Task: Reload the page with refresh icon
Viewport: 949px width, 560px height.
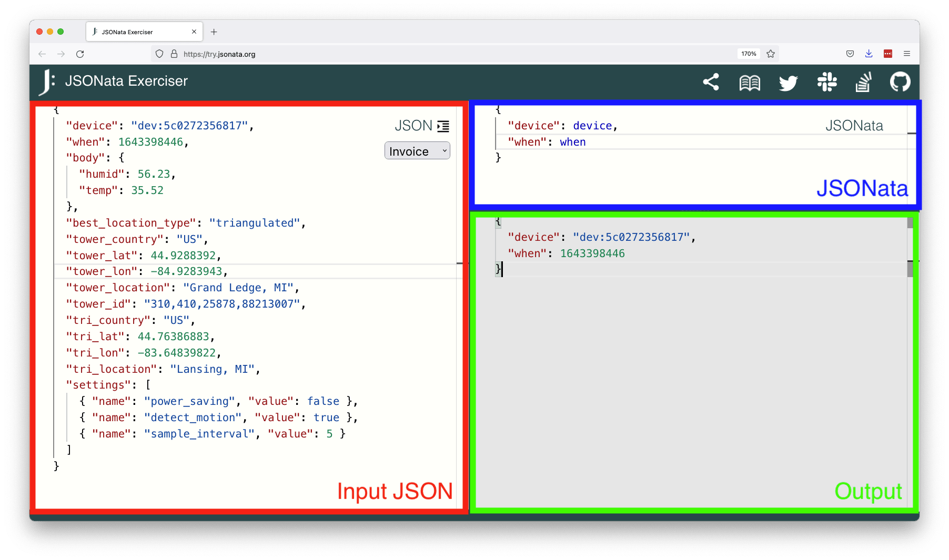Action: pyautogui.click(x=80, y=54)
